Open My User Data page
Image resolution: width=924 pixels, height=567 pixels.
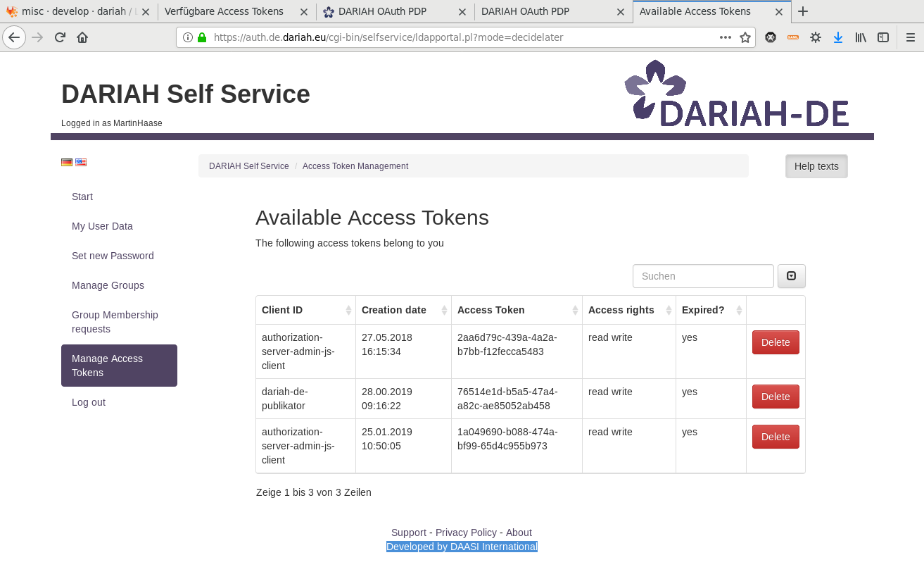119,226
